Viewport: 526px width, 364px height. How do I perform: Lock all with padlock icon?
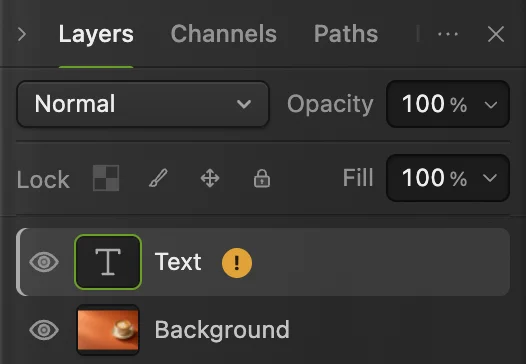[x=262, y=178]
